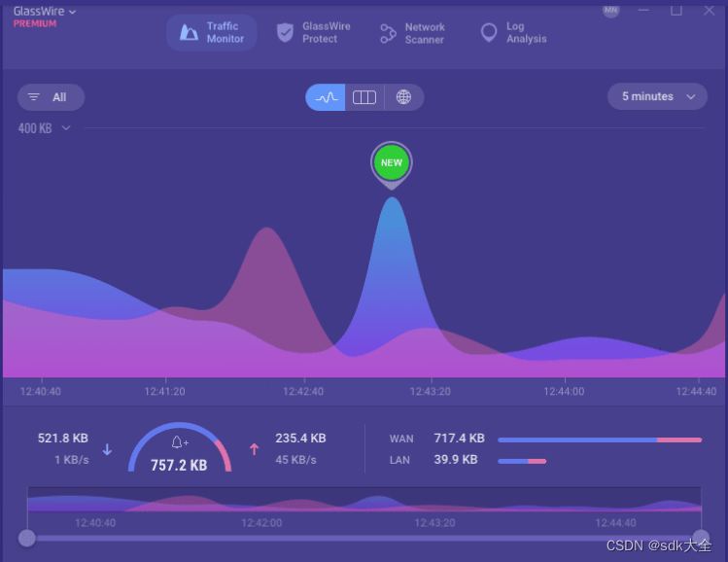Open the 5 minutes time range dropdown
This screenshot has width=728, height=562.
coord(657,96)
